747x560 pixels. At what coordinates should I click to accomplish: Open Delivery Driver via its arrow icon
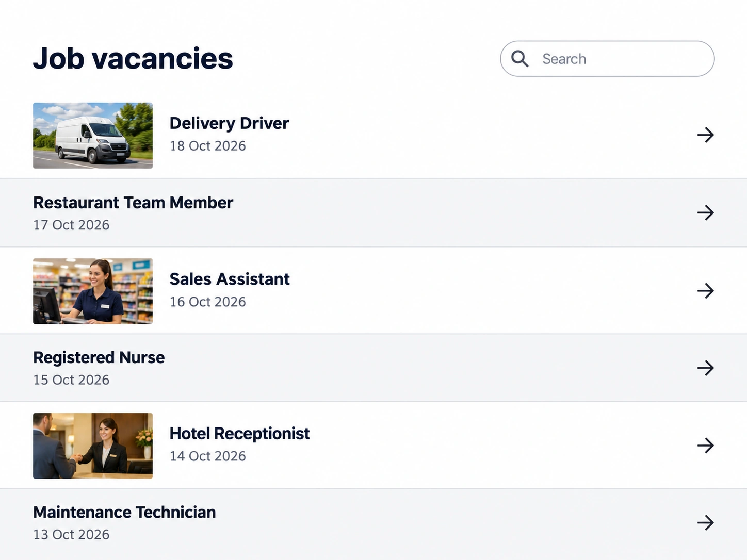click(705, 135)
